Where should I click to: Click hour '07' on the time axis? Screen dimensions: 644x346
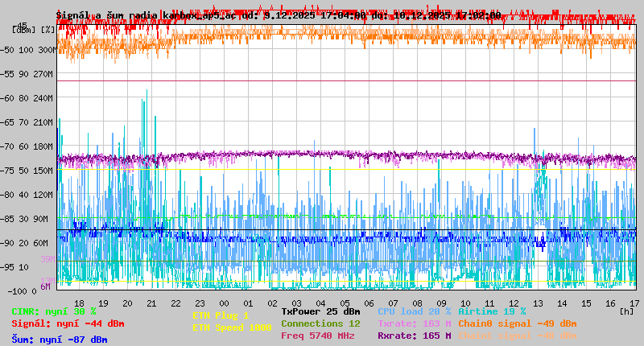point(393,303)
